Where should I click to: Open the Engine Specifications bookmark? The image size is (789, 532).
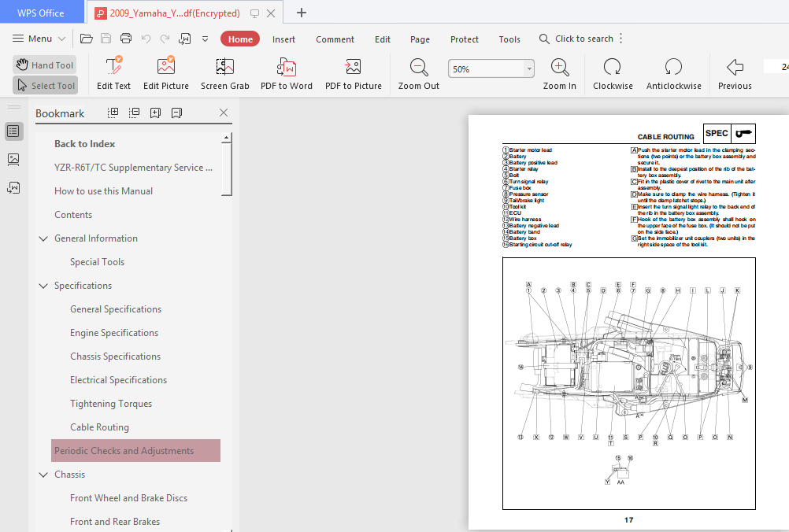114,333
